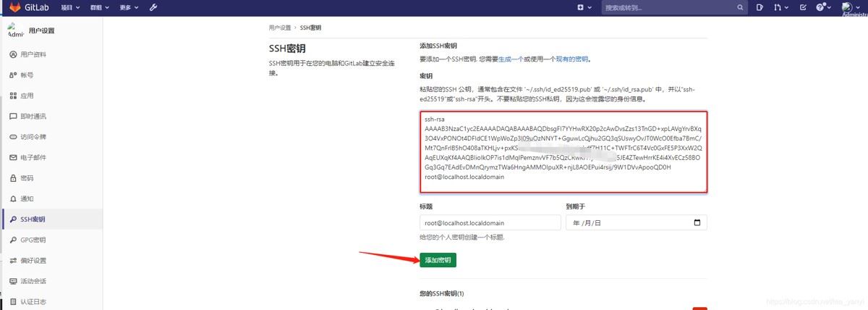Open 认证日志 authentication log icon
Viewport: 868px width, 310px height.
click(x=13, y=301)
